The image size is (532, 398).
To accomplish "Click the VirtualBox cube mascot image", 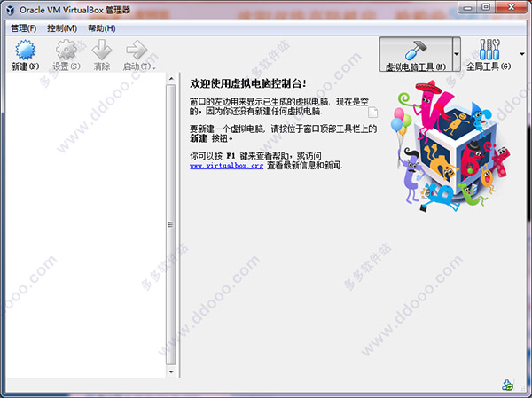I will click(x=451, y=146).
